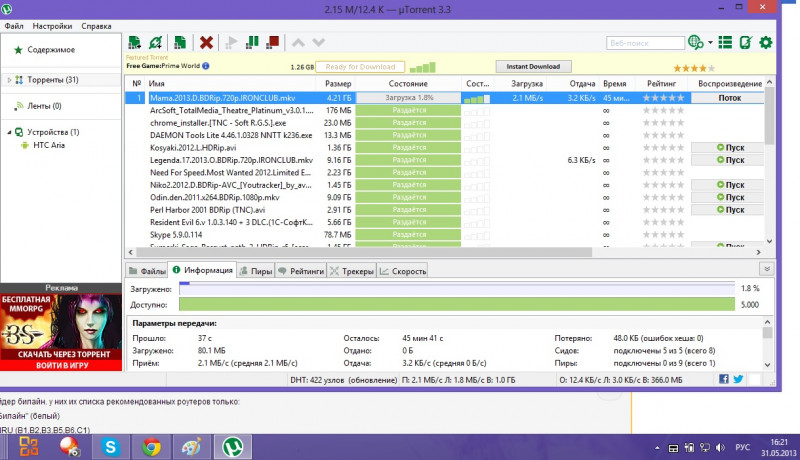The image size is (800, 460).
Task: Switch to the Рейтинги tab
Action: (x=301, y=271)
